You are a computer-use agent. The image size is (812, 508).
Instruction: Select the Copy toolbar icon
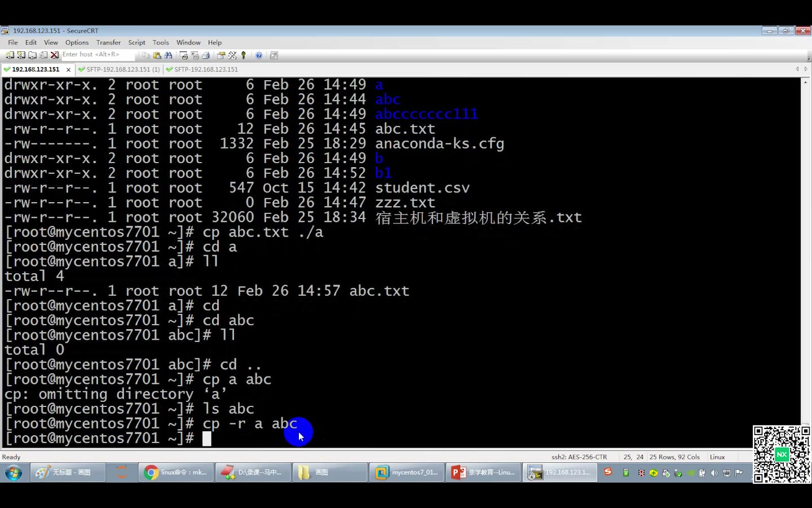[145, 55]
